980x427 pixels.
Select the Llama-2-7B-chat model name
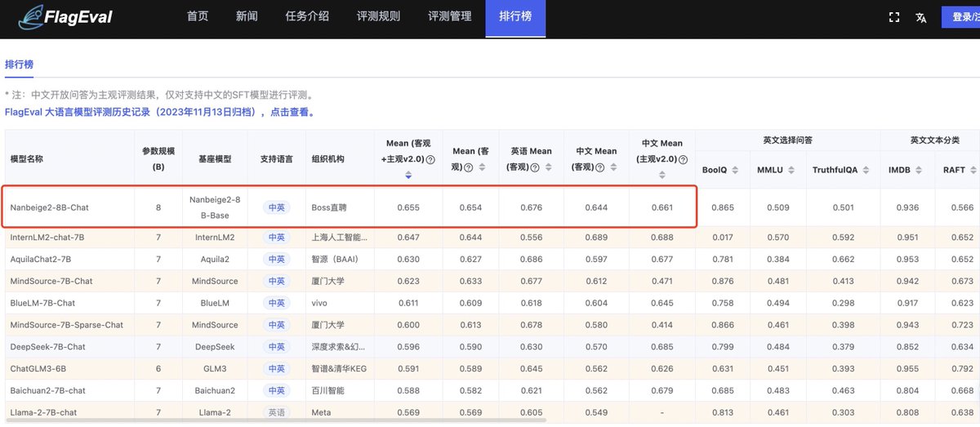pos(43,412)
